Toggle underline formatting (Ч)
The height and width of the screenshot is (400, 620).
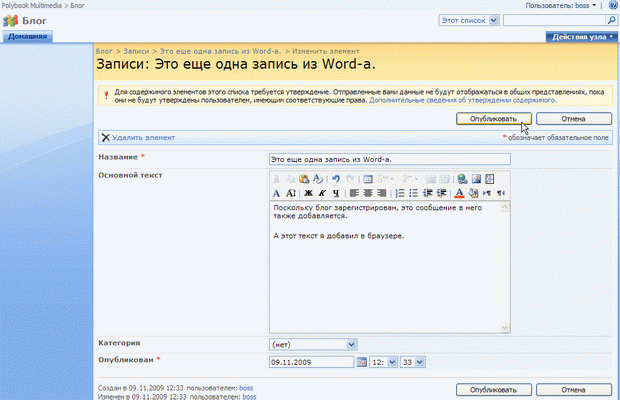pos(335,193)
